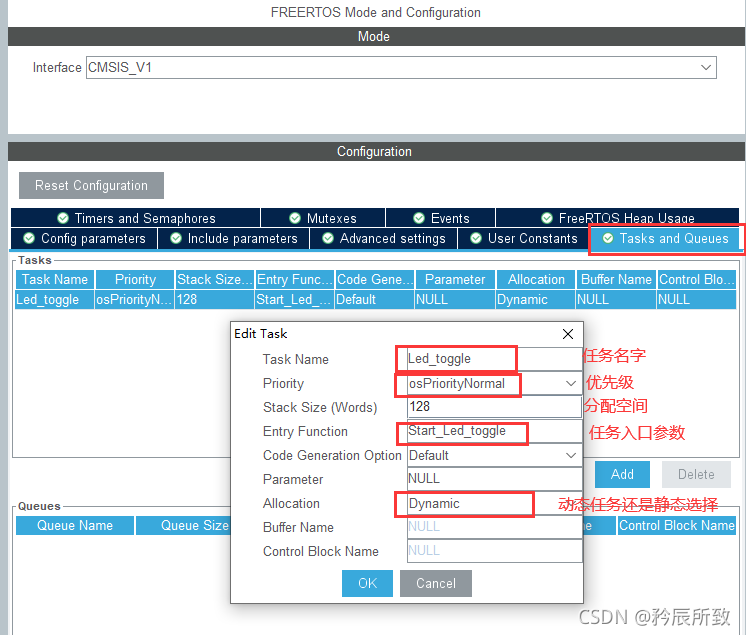This screenshot has width=746, height=635.
Task: Click the Priority column header
Action: coord(135,279)
